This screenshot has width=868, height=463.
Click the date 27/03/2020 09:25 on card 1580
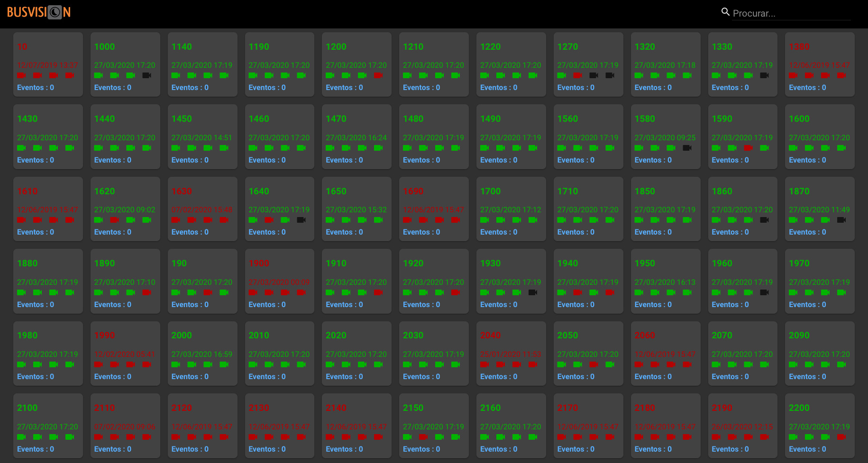click(665, 137)
